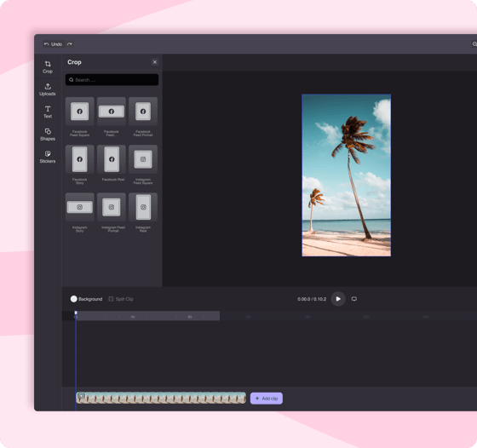Open the Shapes panel

click(x=48, y=135)
